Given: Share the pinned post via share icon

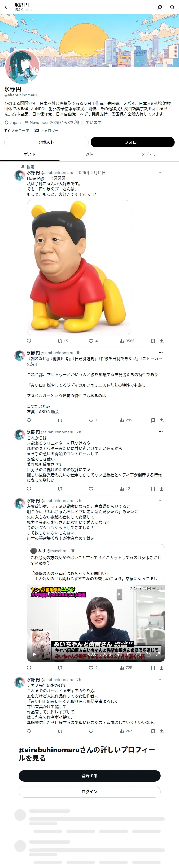Looking at the screenshot, I should point(161,341).
